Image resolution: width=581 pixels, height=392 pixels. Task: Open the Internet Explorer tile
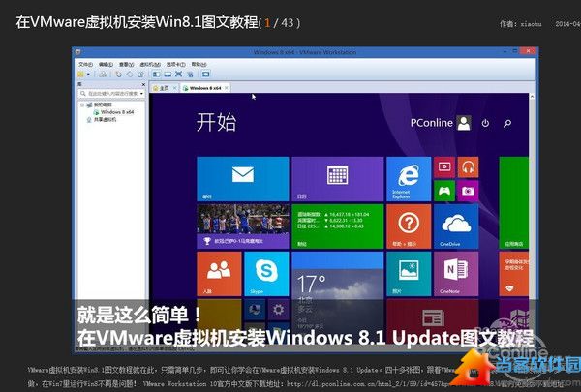(x=409, y=179)
